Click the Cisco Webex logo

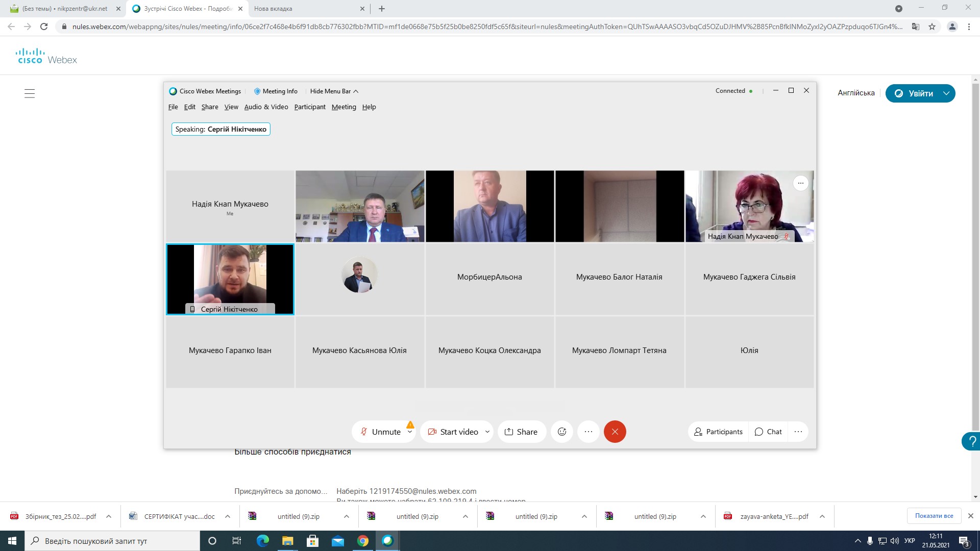[x=46, y=56]
